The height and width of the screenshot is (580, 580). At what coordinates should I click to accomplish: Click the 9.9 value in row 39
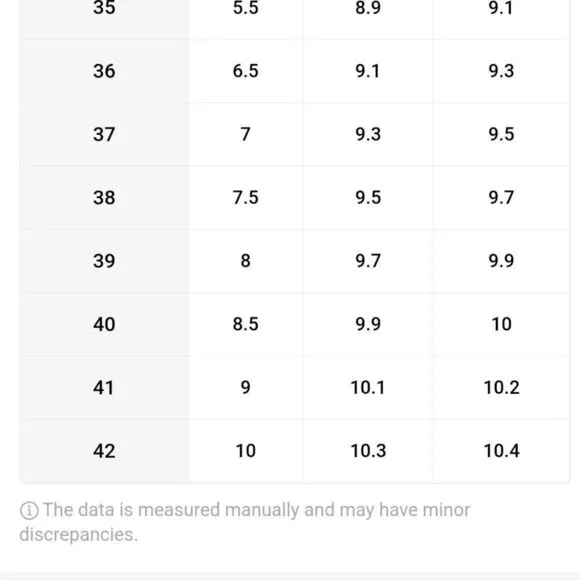[501, 261]
